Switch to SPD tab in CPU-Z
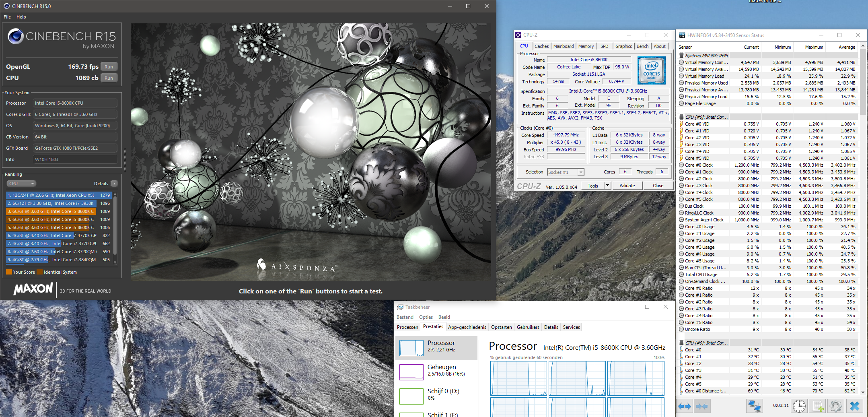The width and height of the screenshot is (868, 417). point(605,46)
